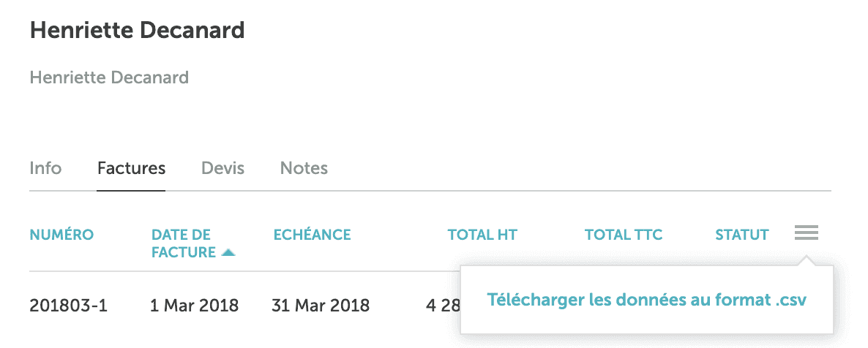Sort table by Total TTC header

tap(623, 235)
